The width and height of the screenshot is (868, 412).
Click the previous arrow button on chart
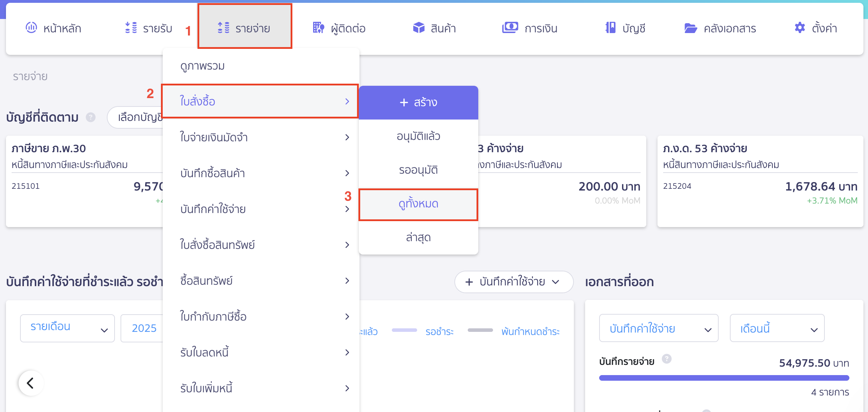click(x=31, y=383)
